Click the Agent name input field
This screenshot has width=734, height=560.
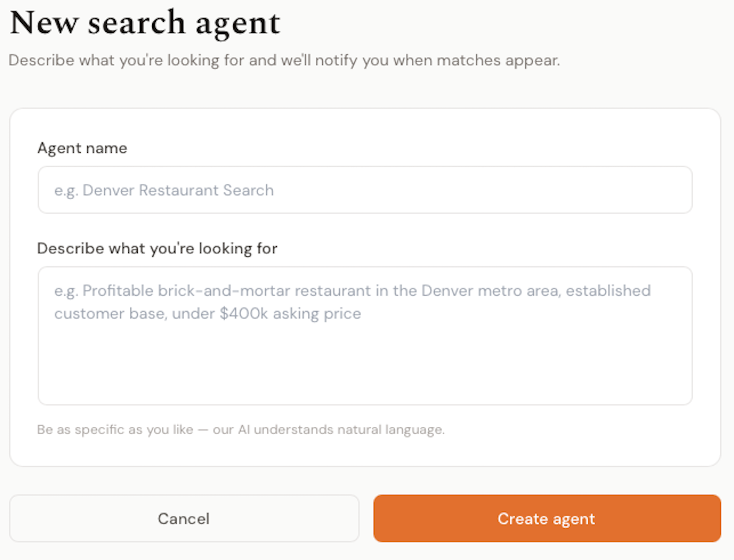pyautogui.click(x=365, y=190)
